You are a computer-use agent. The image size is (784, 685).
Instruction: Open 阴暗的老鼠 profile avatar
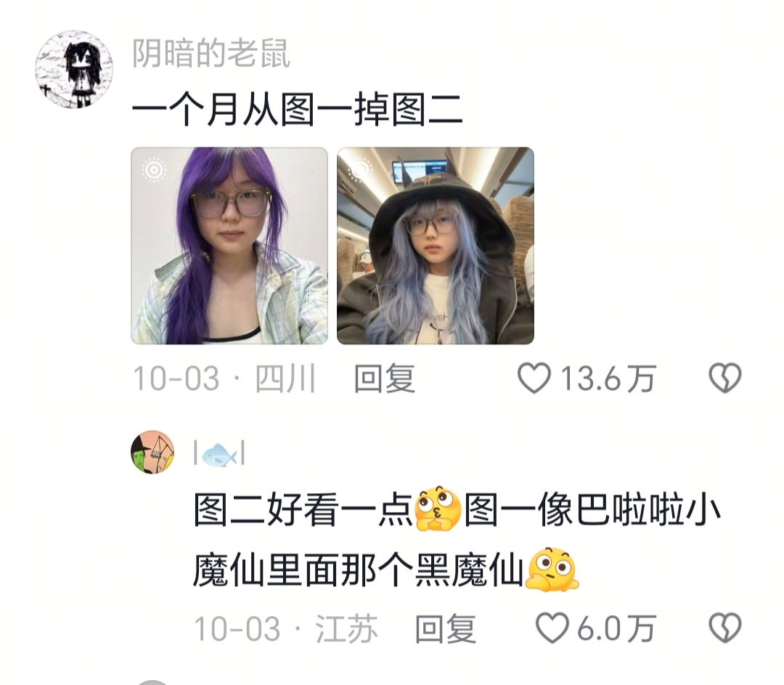point(74,69)
